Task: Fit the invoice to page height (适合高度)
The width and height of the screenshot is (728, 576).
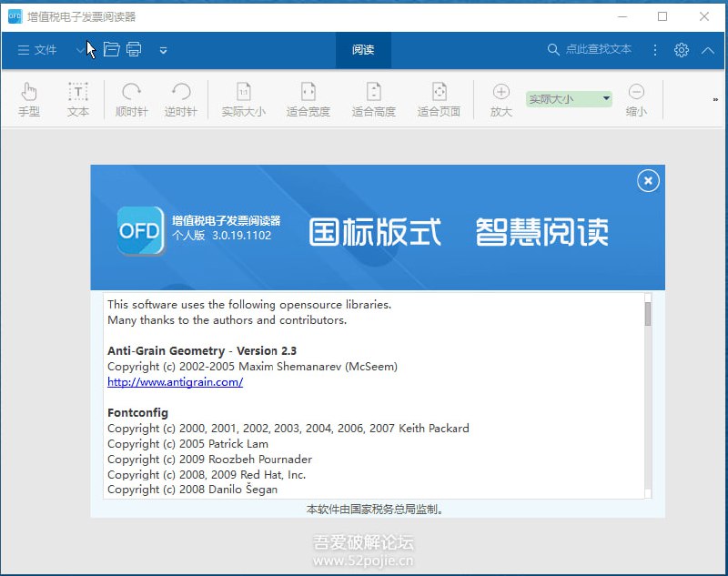Action: point(373,97)
